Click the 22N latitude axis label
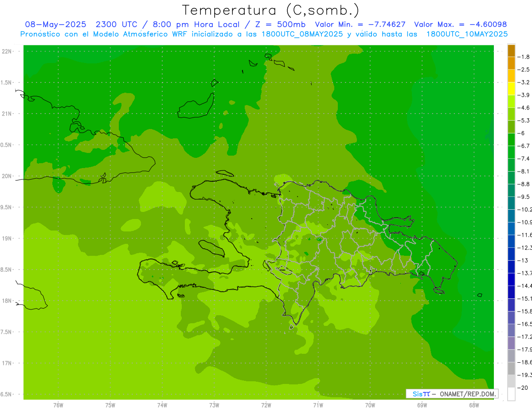This screenshot has height=411, width=532. coord(7,51)
